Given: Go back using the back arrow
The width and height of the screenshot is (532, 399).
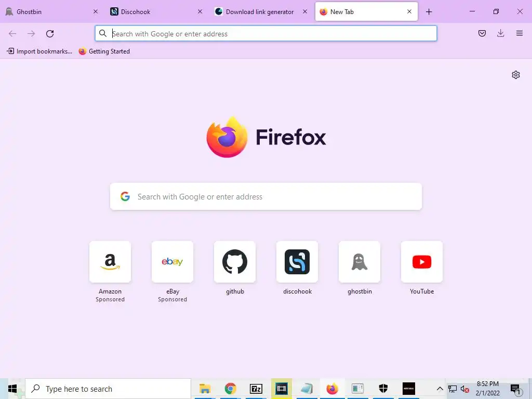Looking at the screenshot, I should (12, 34).
